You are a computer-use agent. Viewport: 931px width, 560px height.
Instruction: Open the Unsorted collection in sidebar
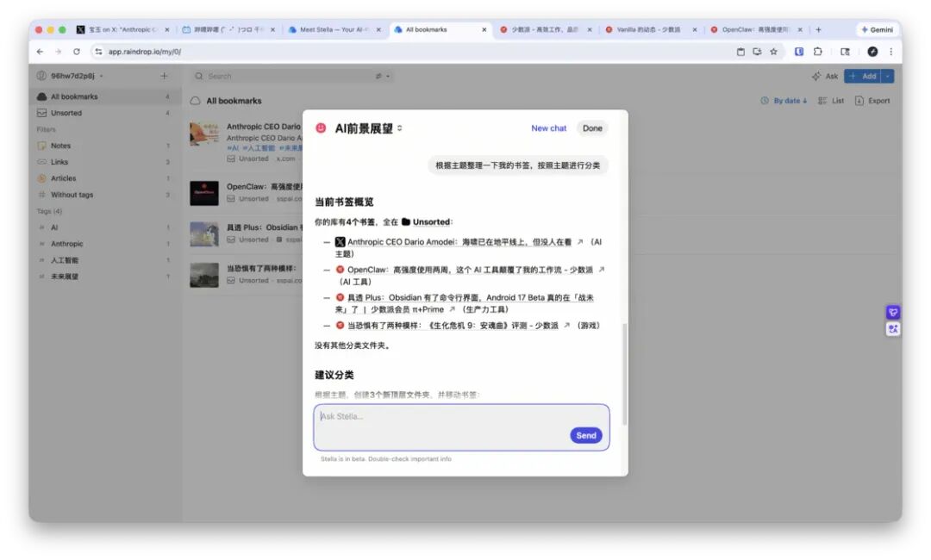[104, 113]
